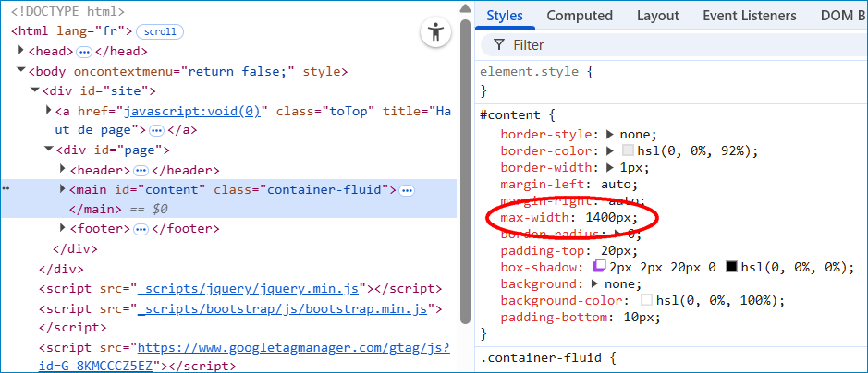
Task: Click the #content selector text
Action: 509,114
